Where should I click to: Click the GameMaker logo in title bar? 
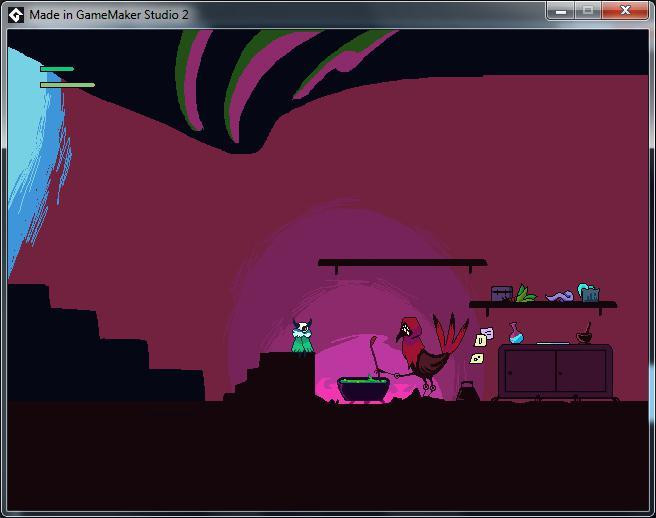tap(16, 15)
